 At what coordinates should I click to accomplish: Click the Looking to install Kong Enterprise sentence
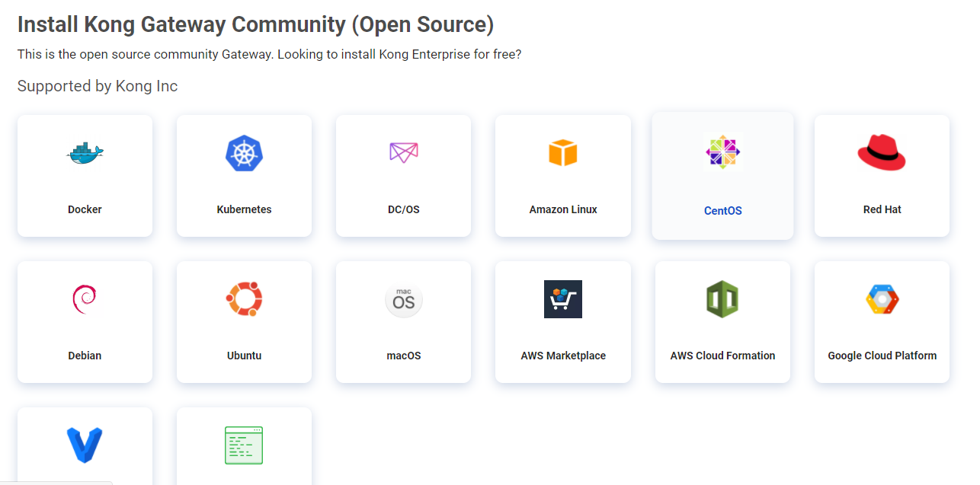(399, 55)
